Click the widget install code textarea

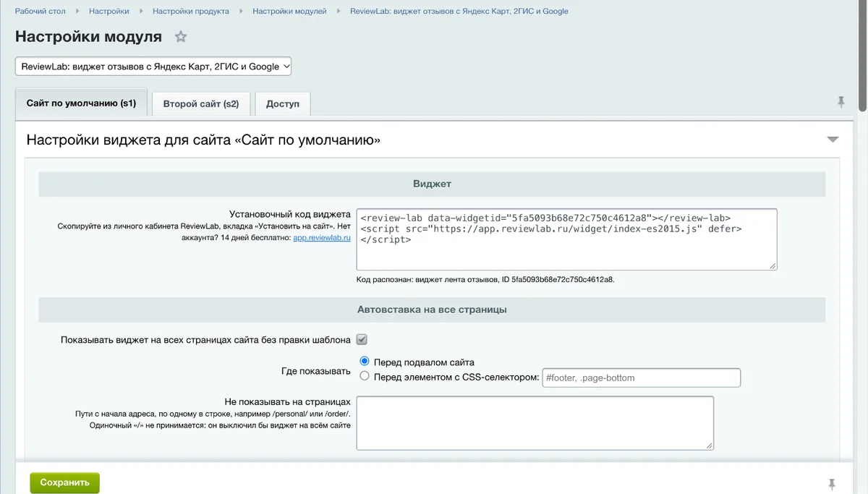tap(567, 239)
